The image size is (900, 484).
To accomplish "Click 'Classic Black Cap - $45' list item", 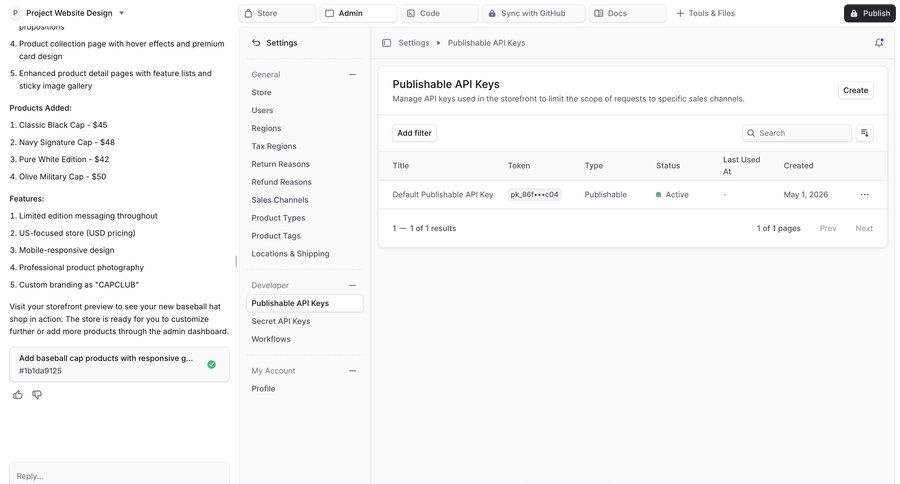I will pos(59,125).
